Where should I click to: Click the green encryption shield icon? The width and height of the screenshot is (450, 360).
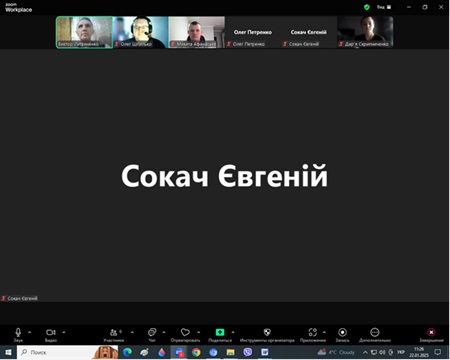(367, 7)
